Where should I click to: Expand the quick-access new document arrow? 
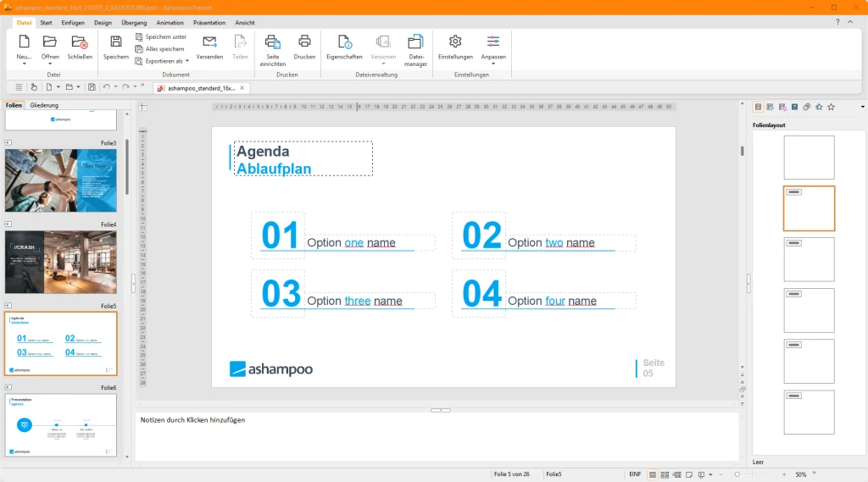(58, 87)
